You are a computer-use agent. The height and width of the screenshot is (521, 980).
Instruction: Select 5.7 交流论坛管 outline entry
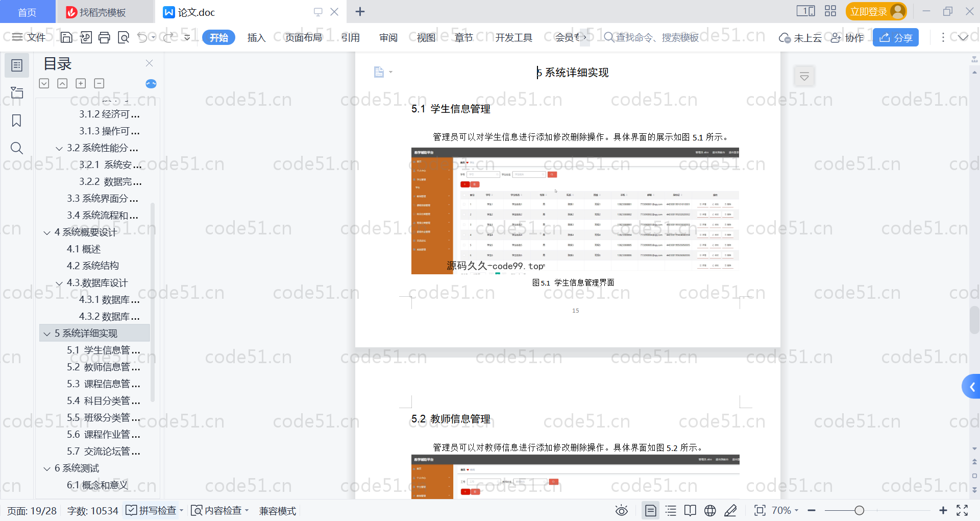pos(103,452)
